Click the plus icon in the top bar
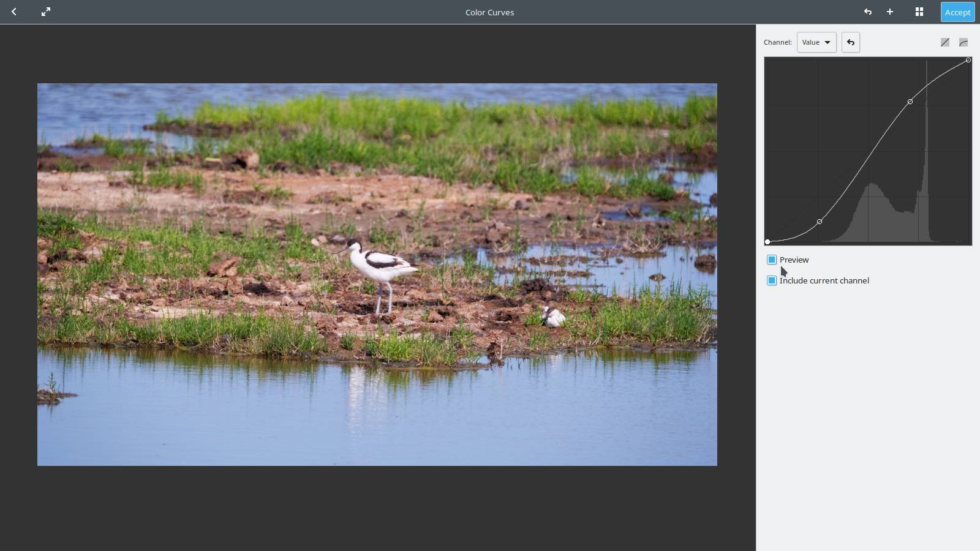The width and height of the screenshot is (980, 551). [x=890, y=12]
